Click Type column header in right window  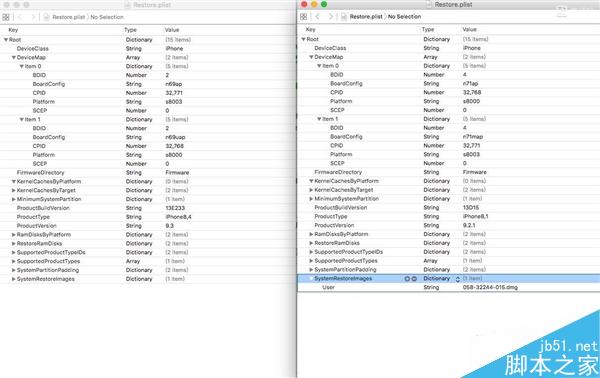428,29
